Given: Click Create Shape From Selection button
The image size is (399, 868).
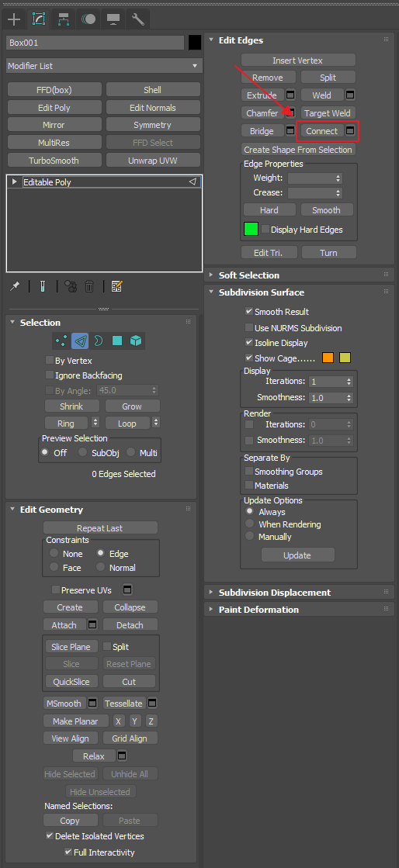Looking at the screenshot, I should [x=298, y=150].
